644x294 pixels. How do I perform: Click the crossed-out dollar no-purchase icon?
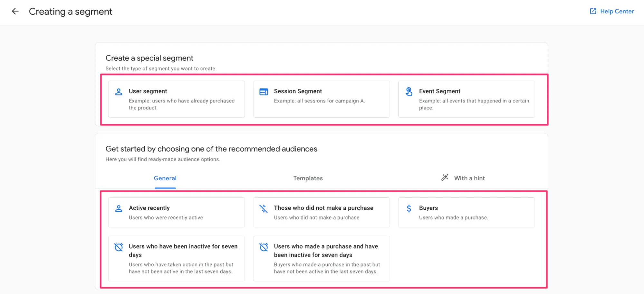click(x=264, y=209)
